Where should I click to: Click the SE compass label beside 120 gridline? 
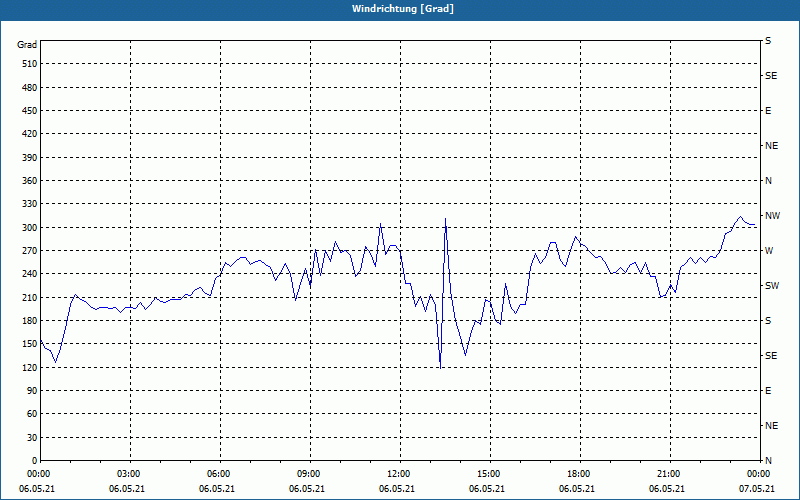(771, 356)
